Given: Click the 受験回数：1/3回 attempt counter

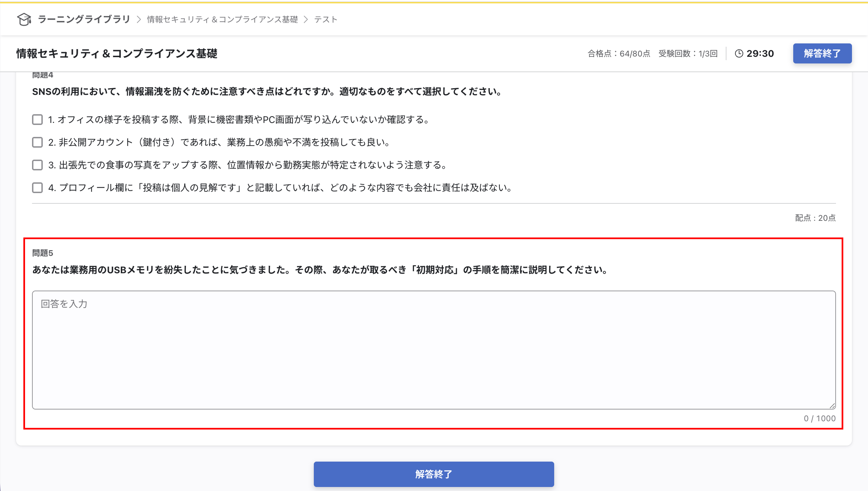Looking at the screenshot, I should point(687,53).
